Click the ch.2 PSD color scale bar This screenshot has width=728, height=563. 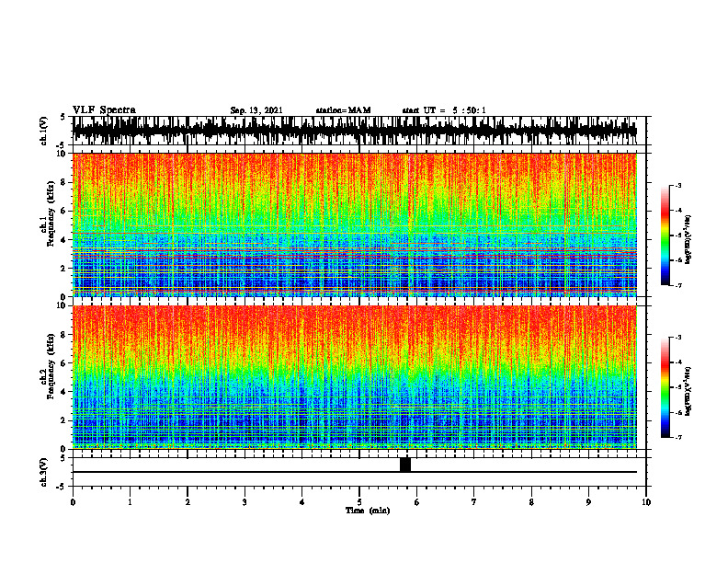(x=665, y=387)
